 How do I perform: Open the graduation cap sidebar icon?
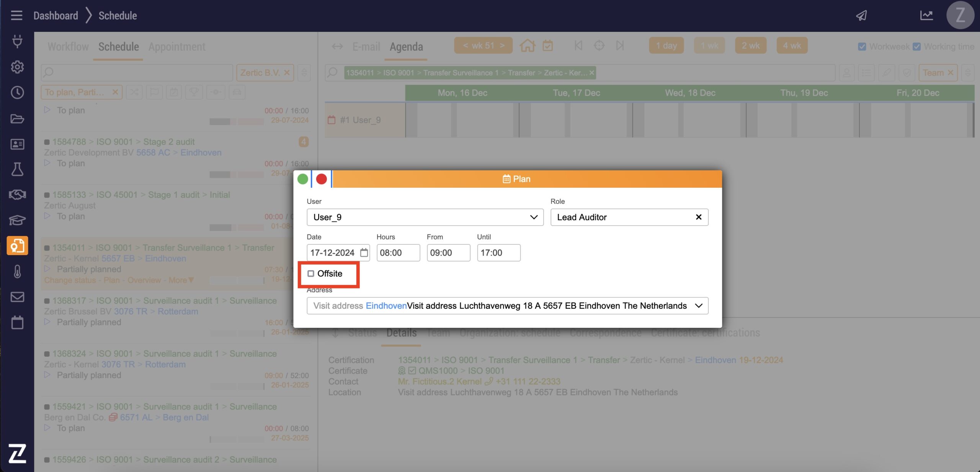tap(17, 220)
